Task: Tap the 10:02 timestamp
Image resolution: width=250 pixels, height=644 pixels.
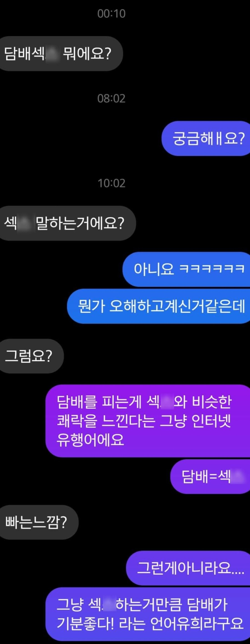Action: point(111,183)
